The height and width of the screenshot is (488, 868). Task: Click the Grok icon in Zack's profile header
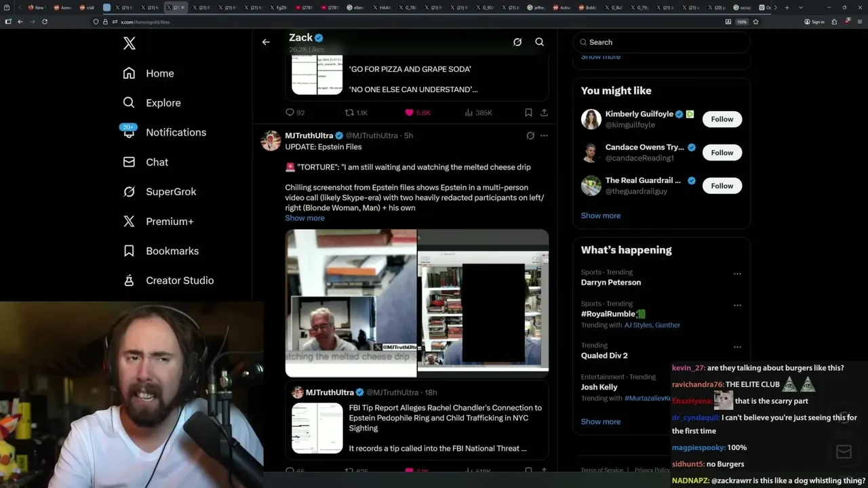[x=517, y=42]
